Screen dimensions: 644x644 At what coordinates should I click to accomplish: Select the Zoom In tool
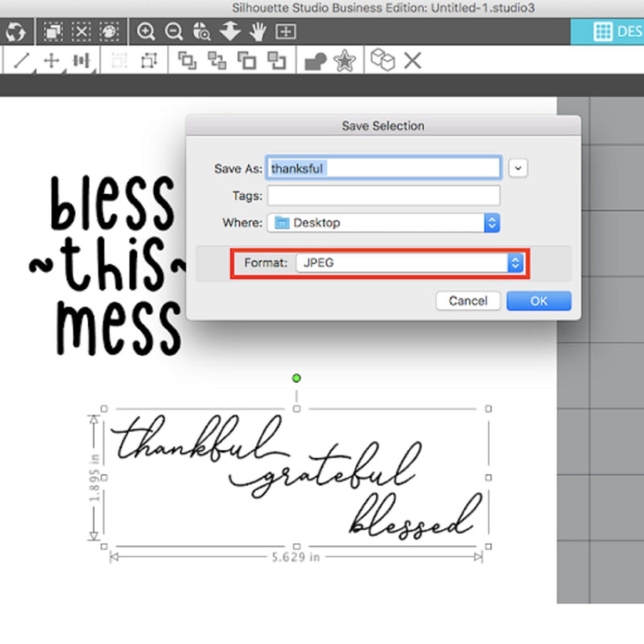tap(146, 32)
